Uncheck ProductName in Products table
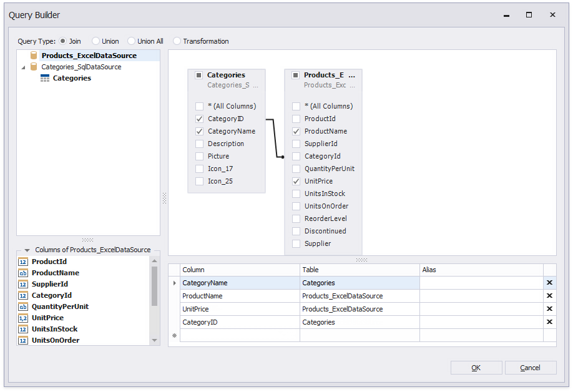The image size is (573, 392). (x=296, y=131)
